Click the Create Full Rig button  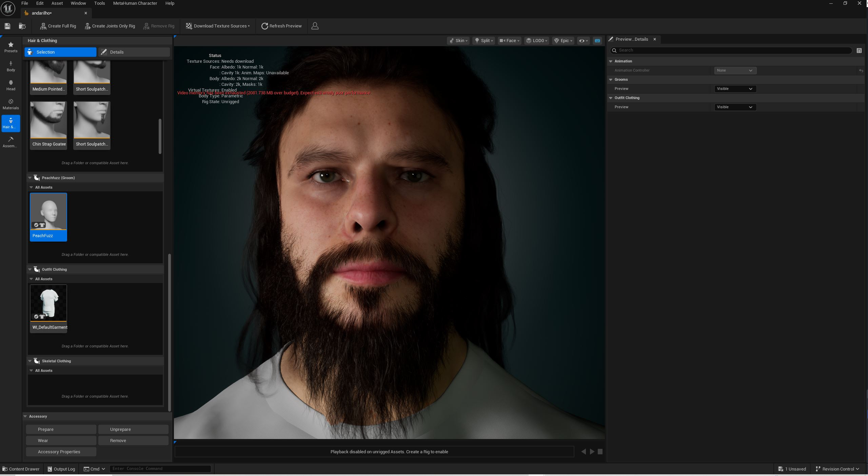(x=58, y=26)
